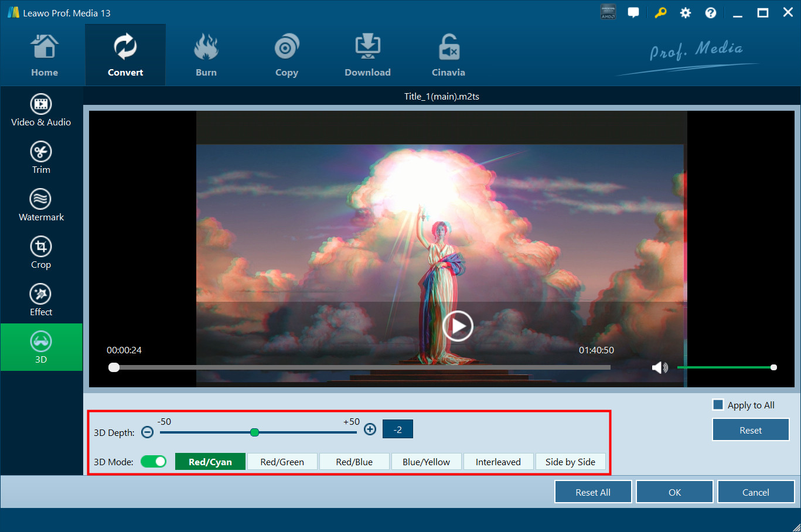The image size is (801, 532).
Task: Decrease 3D depth with minus button
Action: click(148, 432)
